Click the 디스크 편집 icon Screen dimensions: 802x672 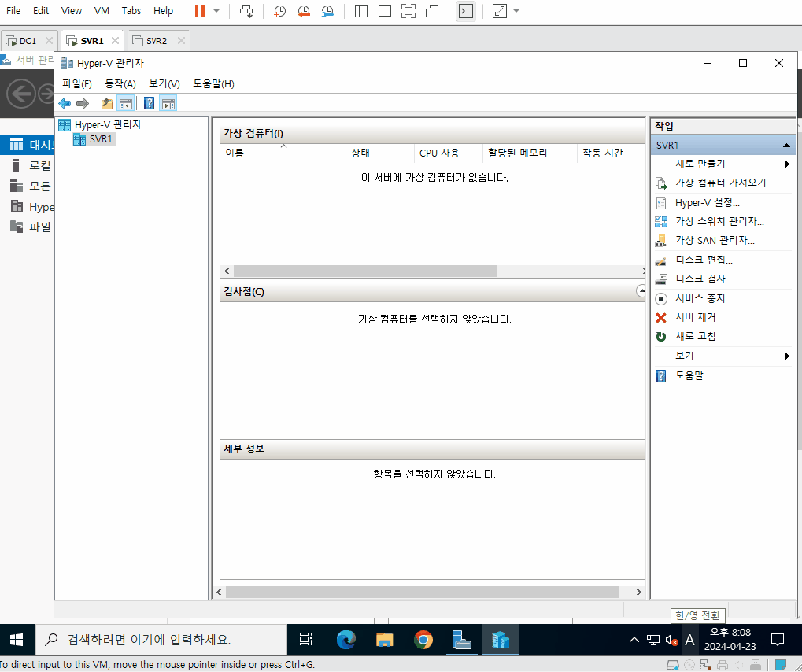pyautogui.click(x=661, y=260)
